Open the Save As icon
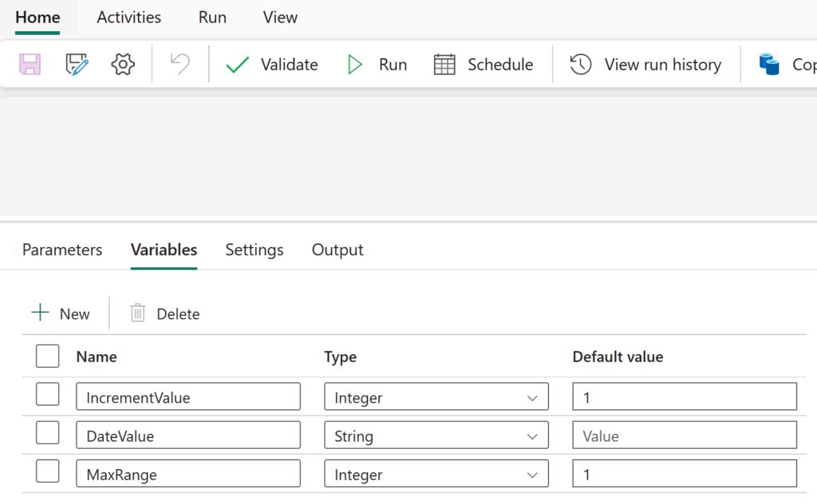This screenshot has height=504, width=817. 77,64
